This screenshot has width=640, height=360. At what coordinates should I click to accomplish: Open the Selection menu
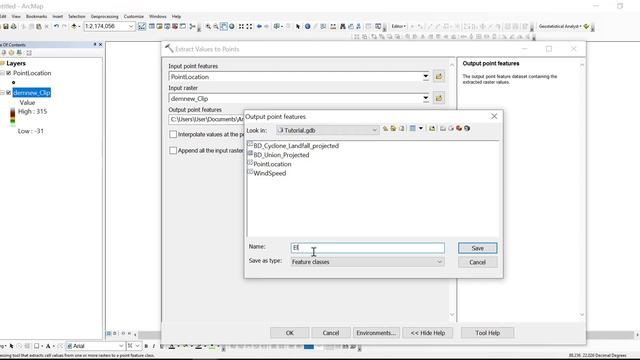point(77,16)
